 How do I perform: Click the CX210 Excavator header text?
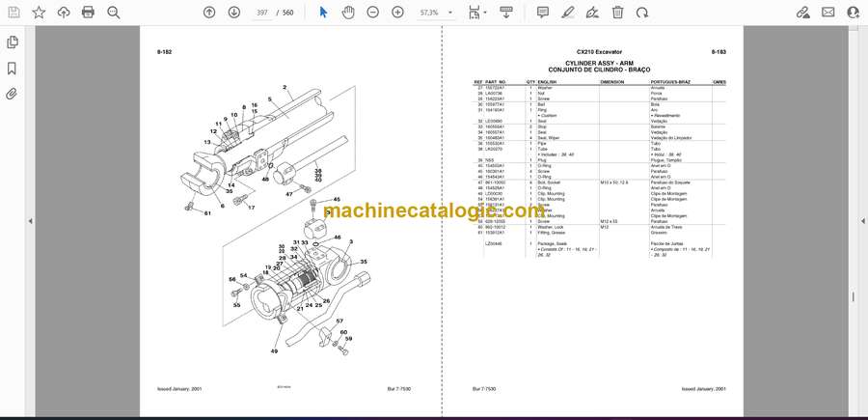click(600, 52)
